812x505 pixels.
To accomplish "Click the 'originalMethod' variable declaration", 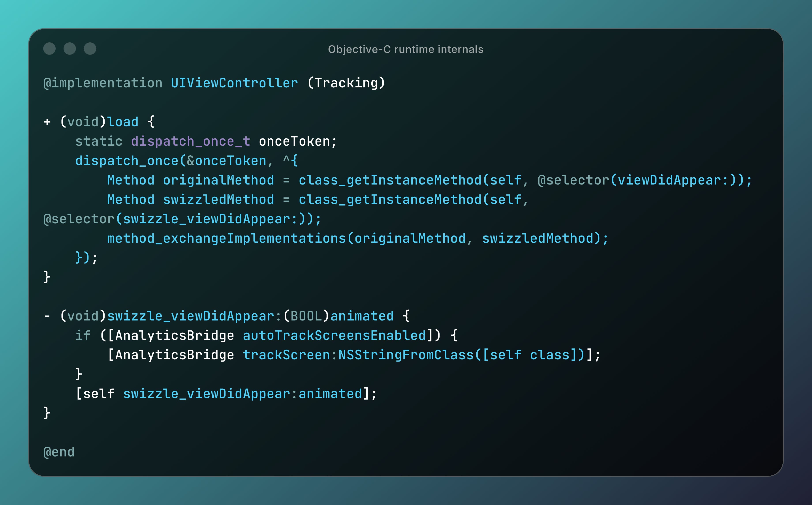I will coord(219,180).
